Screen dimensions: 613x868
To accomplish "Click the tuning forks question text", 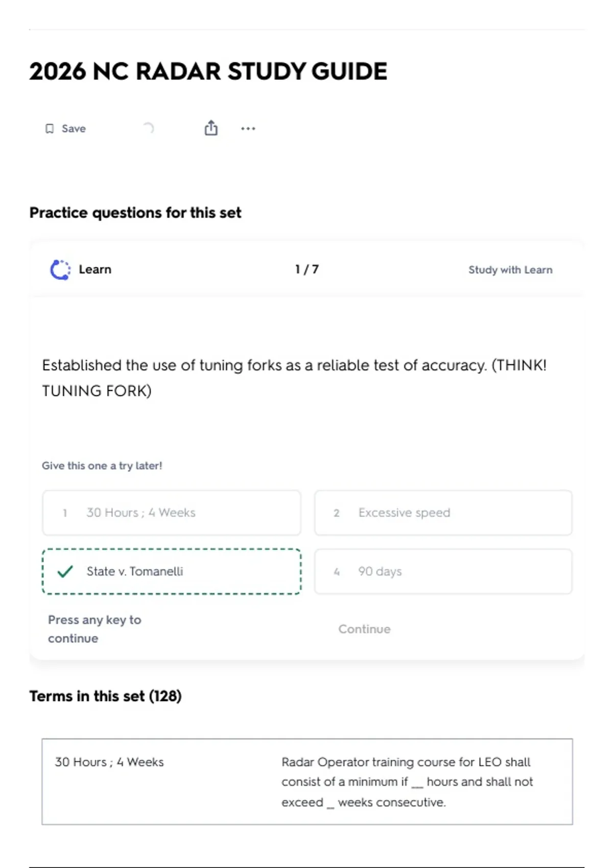I will pos(294,378).
